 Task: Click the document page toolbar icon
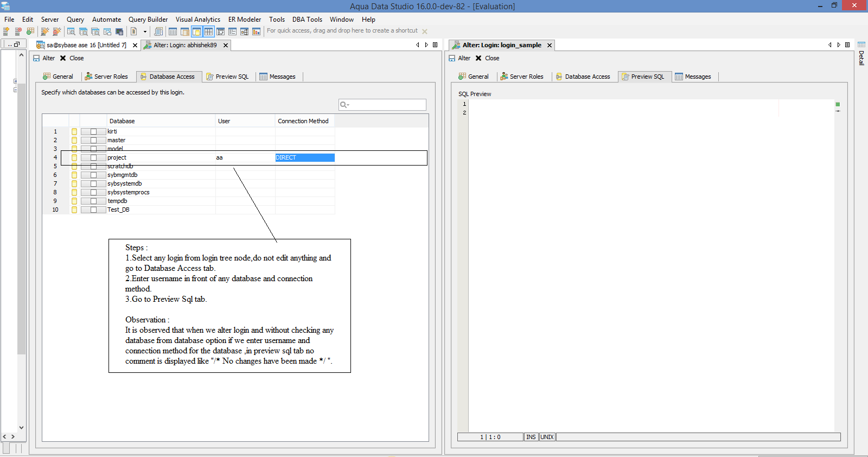click(x=133, y=31)
